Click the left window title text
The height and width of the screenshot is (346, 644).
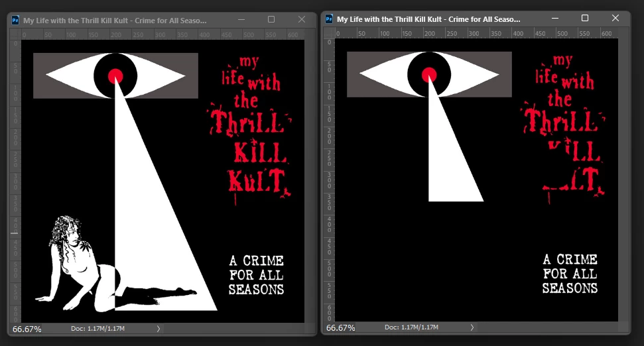115,20
